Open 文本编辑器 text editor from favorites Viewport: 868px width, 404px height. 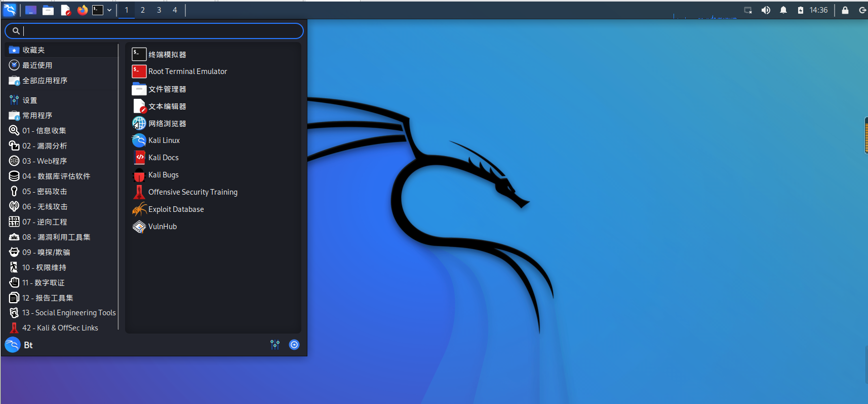coord(213,106)
